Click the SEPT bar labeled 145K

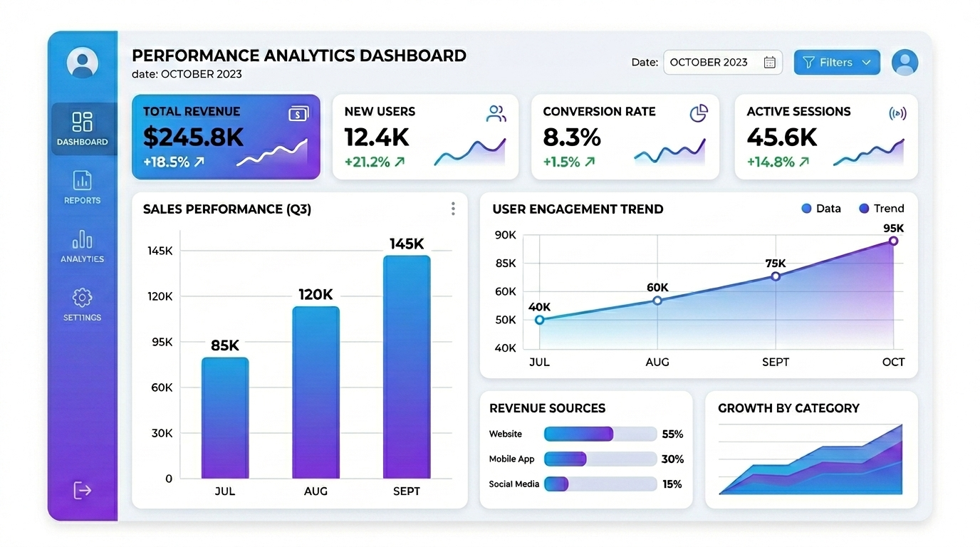coord(407,367)
